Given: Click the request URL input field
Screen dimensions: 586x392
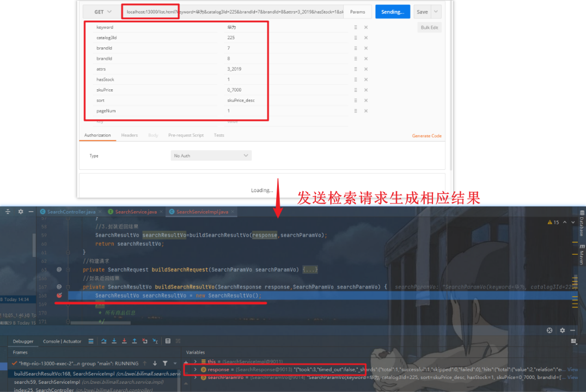Looking at the screenshot, I should pos(233,12).
